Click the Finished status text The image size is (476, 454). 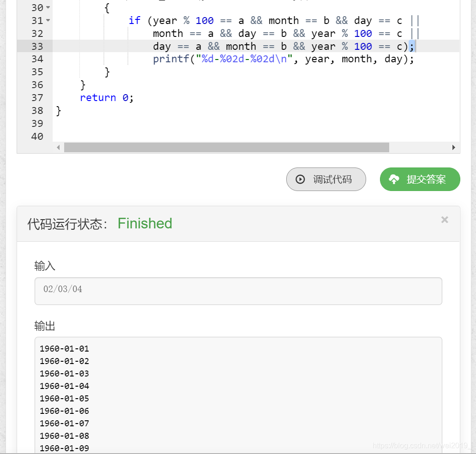click(x=145, y=223)
